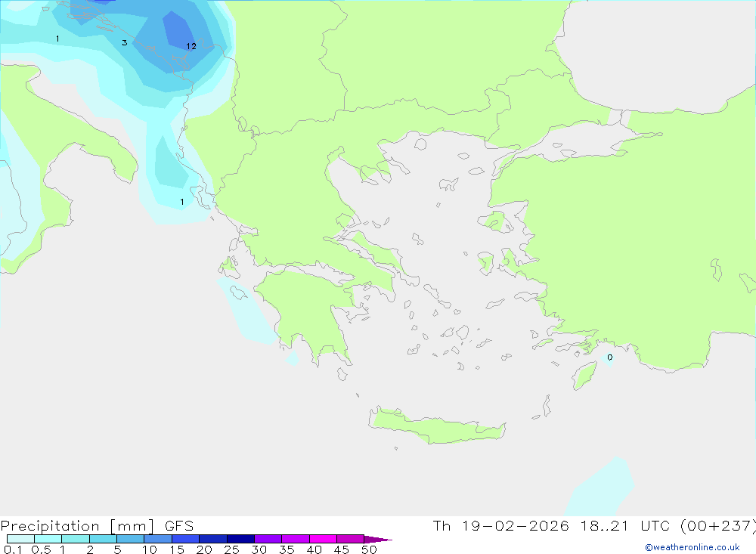
Task: Click the "50" legend scale label
Action: click(x=369, y=549)
